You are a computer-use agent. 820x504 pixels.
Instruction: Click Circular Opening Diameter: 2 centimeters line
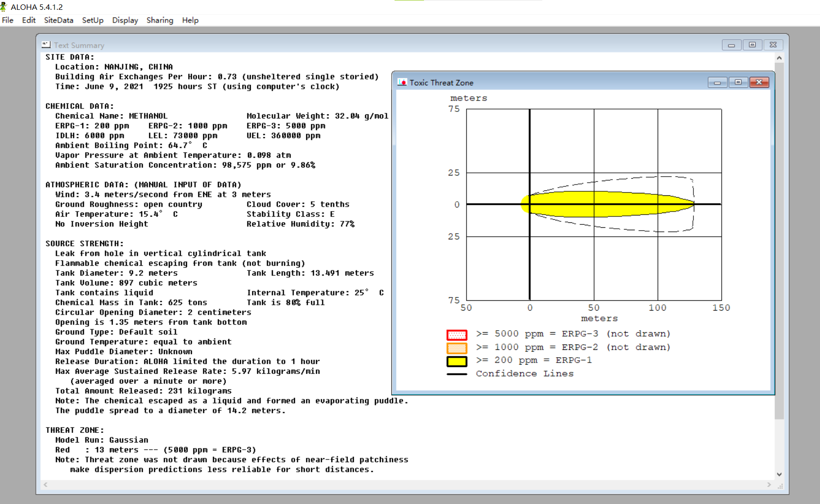pos(153,312)
